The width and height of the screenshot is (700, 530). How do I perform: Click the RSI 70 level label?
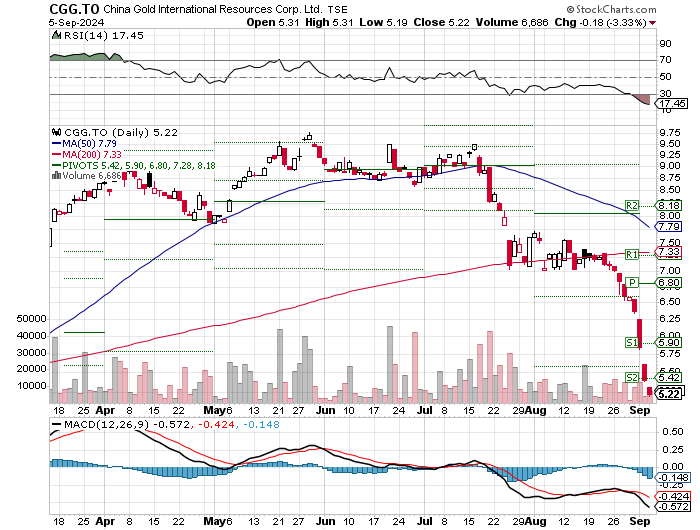click(665, 60)
